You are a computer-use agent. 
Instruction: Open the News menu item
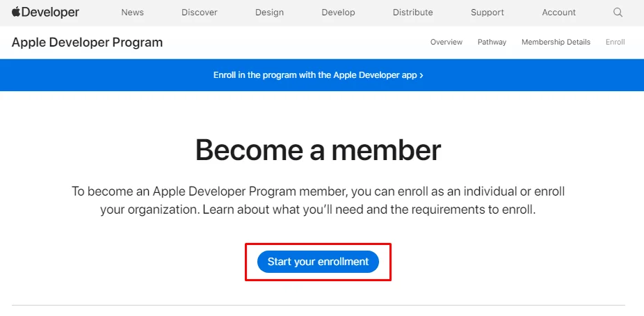pos(132,13)
